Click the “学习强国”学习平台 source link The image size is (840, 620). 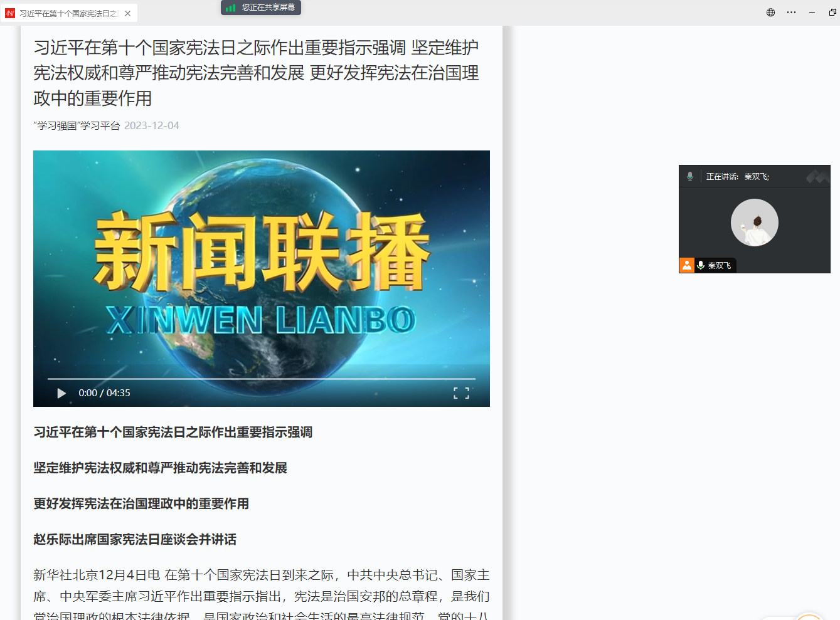tap(77, 125)
